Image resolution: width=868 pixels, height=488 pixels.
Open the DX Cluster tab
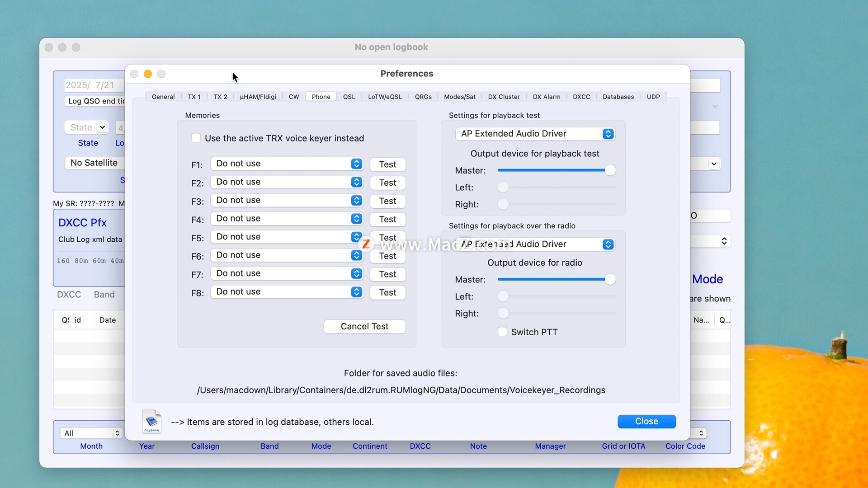click(504, 97)
